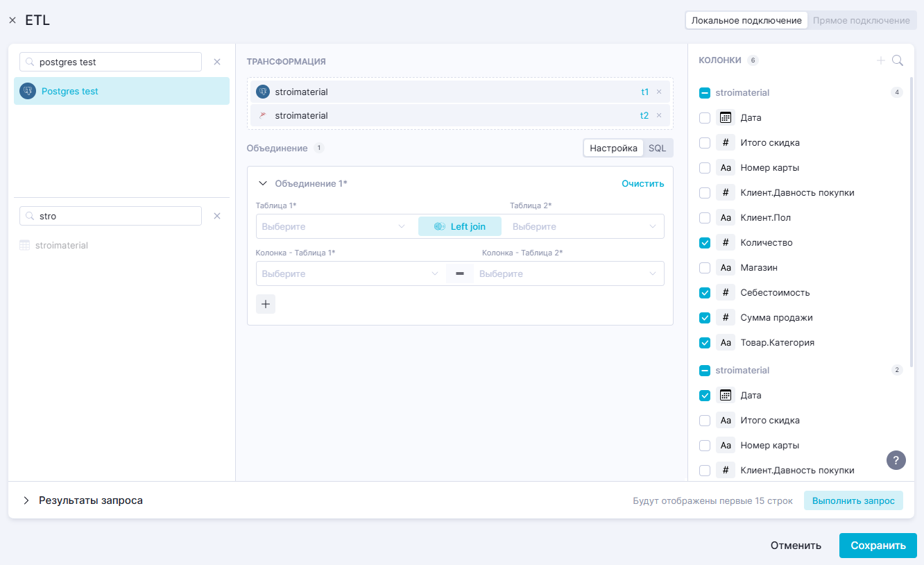
Task: Check the 'Итого скидка' column in first table
Action: coord(705,143)
